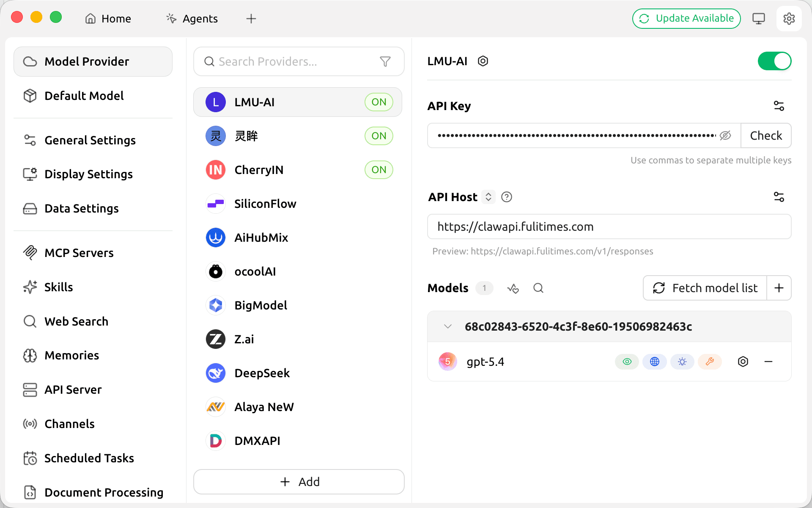Select the AiHubMix provider

(298, 237)
